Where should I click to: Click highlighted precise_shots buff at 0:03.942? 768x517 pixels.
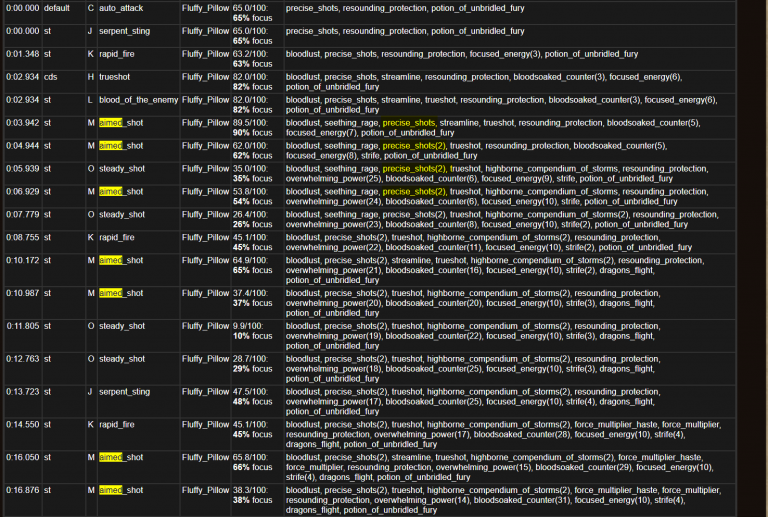[x=410, y=122]
